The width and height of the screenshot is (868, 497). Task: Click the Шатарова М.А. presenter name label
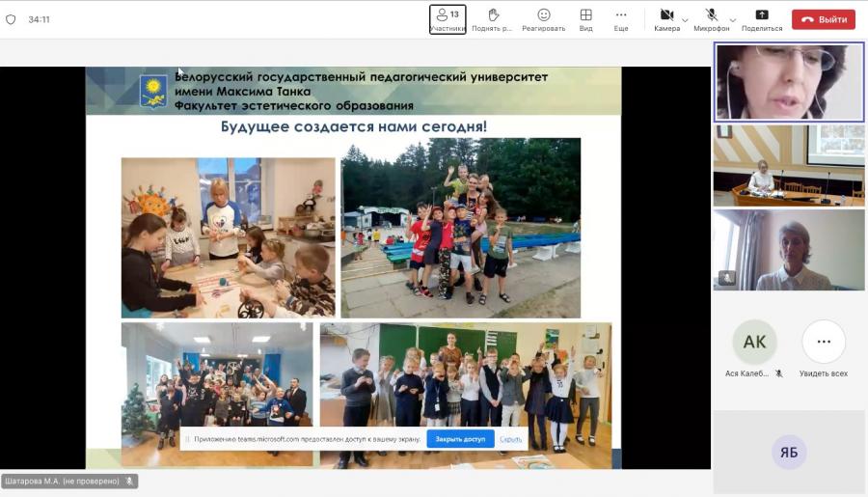click(62, 481)
